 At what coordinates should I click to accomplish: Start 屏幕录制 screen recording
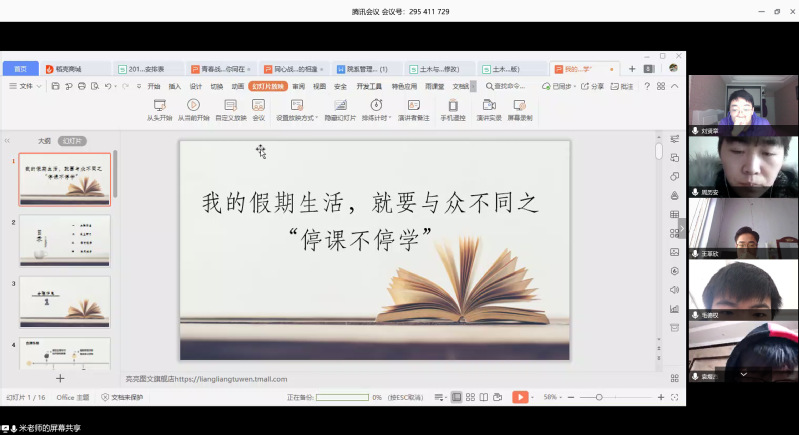[x=520, y=106]
